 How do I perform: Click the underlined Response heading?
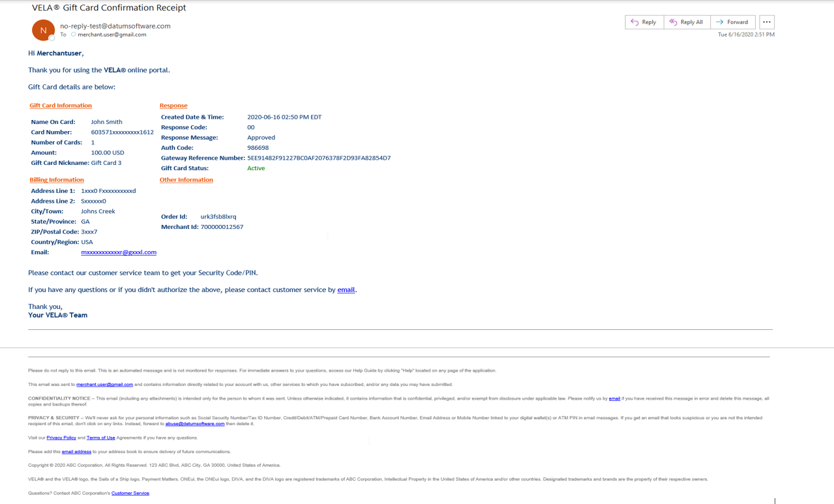[173, 106]
